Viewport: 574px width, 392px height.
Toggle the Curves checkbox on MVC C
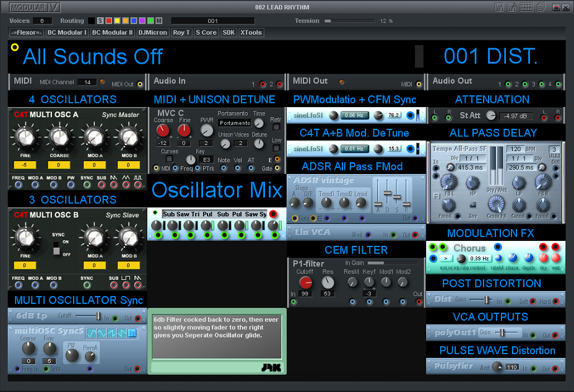169,159
